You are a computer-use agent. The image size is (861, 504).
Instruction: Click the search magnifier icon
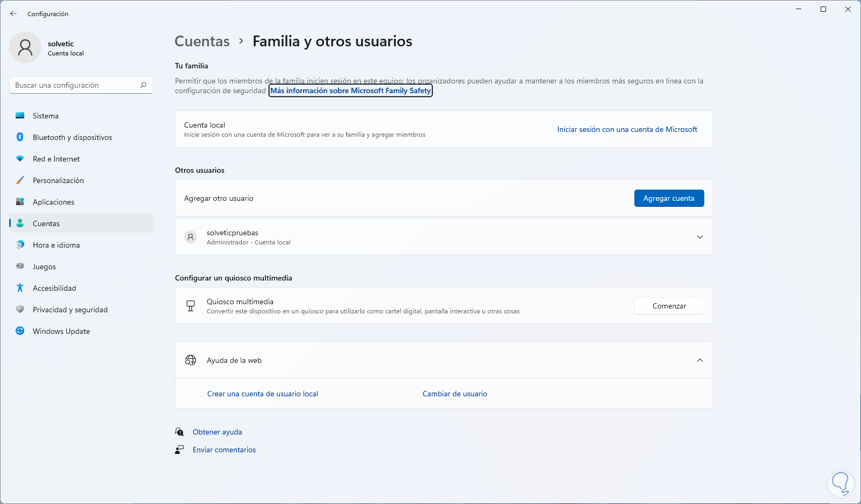click(x=143, y=85)
